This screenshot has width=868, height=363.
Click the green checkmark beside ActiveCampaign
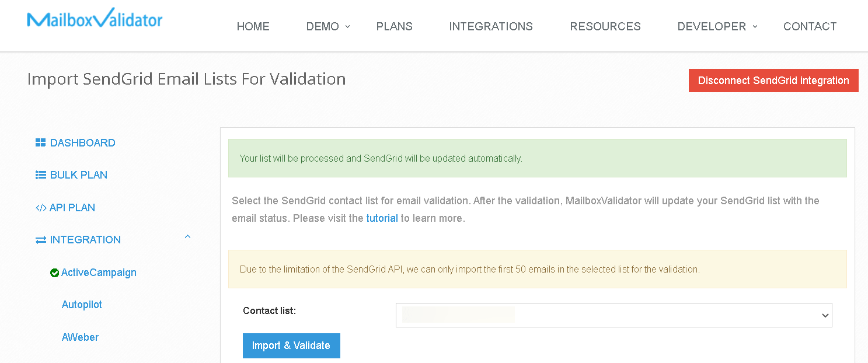click(x=55, y=273)
